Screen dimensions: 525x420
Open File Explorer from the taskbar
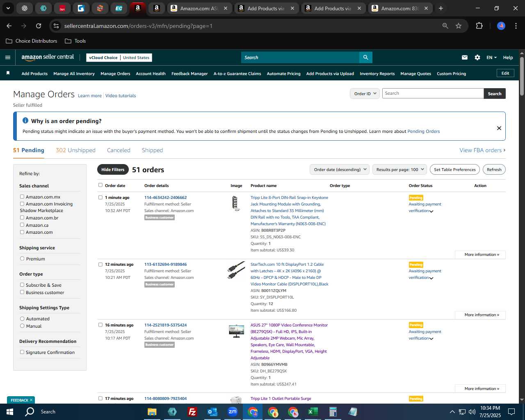pyautogui.click(x=152, y=411)
